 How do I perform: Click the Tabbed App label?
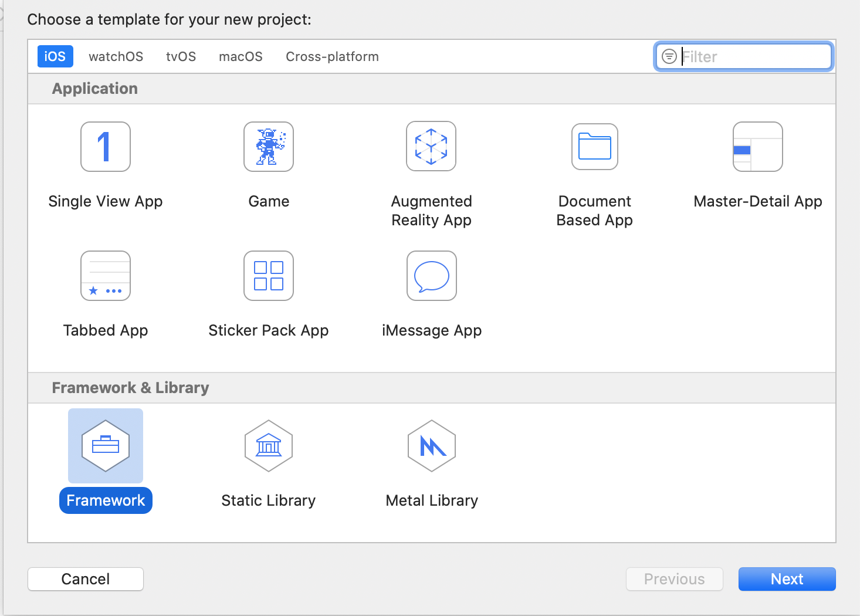(x=106, y=330)
